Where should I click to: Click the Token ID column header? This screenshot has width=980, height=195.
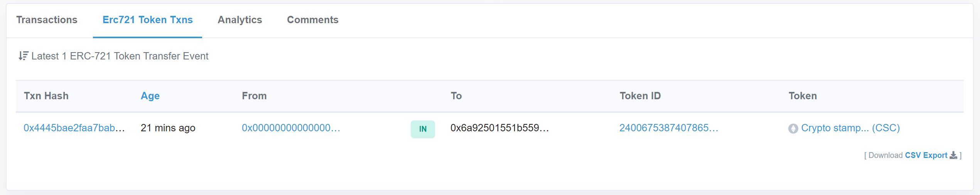click(640, 96)
